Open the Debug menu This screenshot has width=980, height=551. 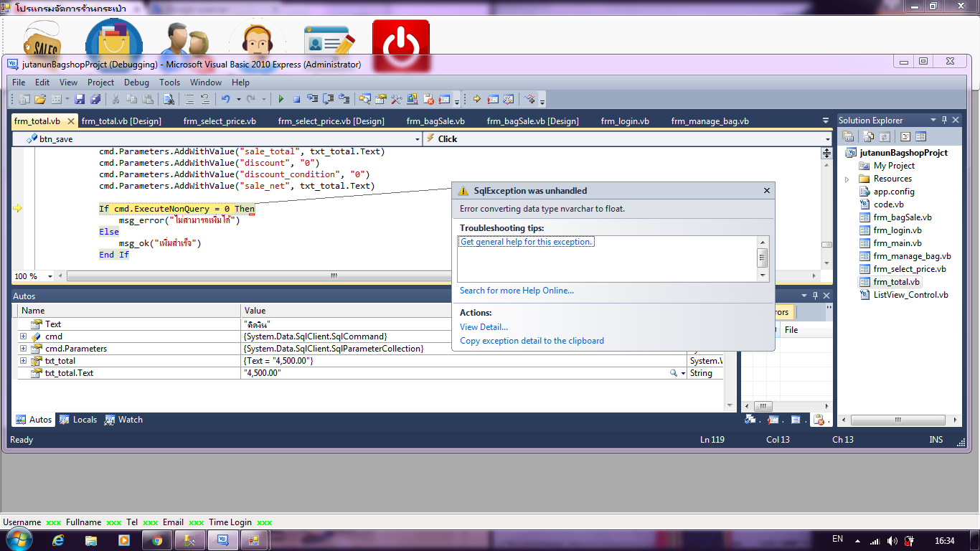136,83
